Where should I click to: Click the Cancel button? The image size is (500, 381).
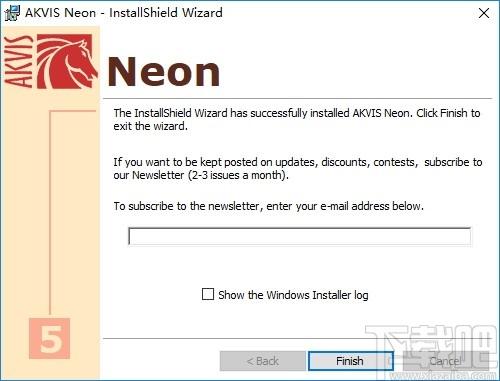[x=445, y=361]
